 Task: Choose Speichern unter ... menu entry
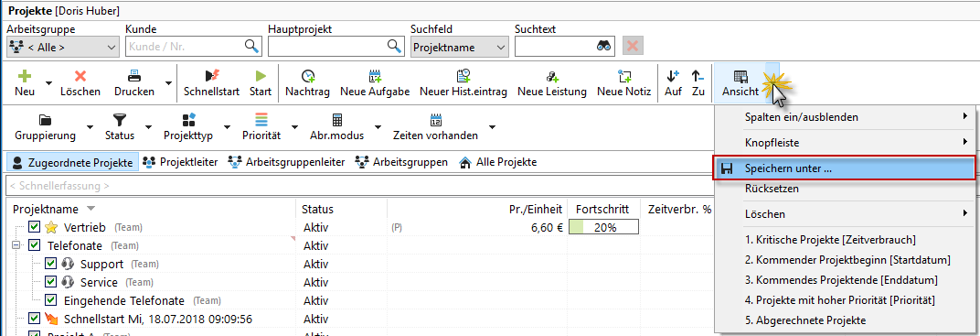[845, 168]
